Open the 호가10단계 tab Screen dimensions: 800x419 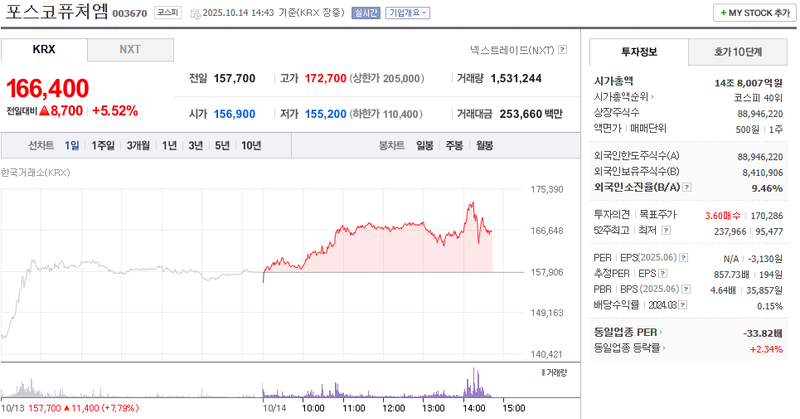click(737, 52)
